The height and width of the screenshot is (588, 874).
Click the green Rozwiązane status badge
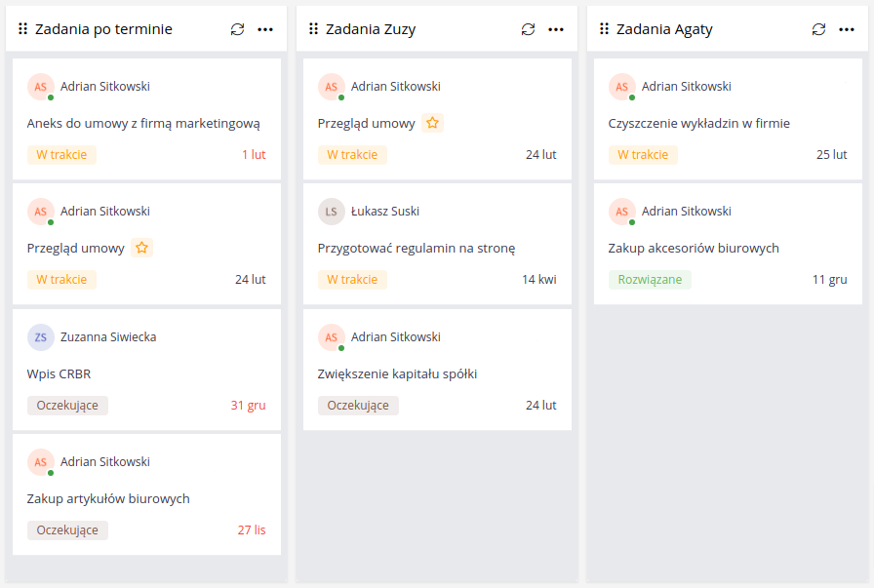[650, 280]
